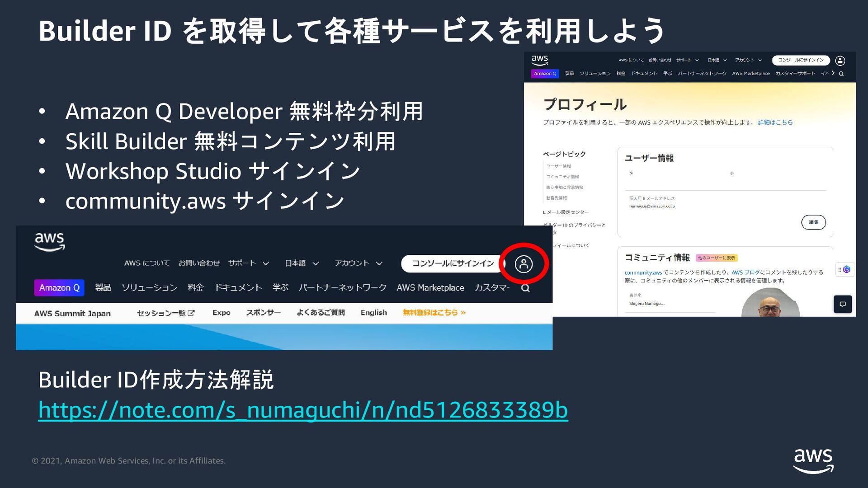The image size is (868, 488).
Task: Click 無料登録はこちら registration link
Action: (x=434, y=313)
